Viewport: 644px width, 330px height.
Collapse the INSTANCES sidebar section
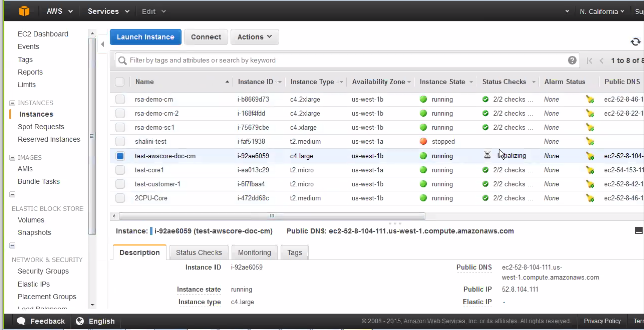point(12,103)
